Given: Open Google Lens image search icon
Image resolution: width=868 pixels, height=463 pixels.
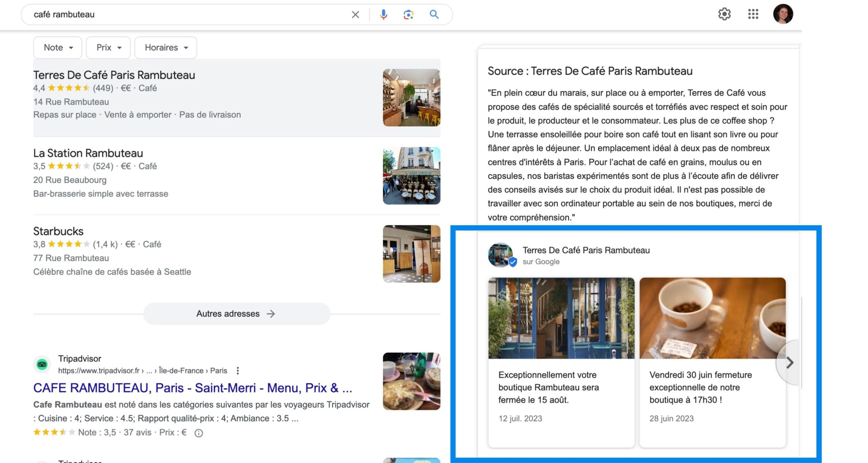Looking at the screenshot, I should 408,15.
